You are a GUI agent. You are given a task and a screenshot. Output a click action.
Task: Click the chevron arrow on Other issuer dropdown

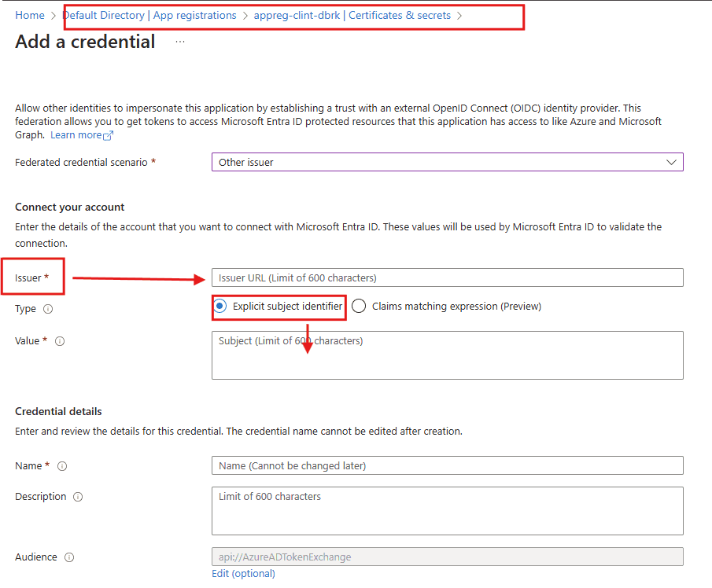[x=671, y=162]
